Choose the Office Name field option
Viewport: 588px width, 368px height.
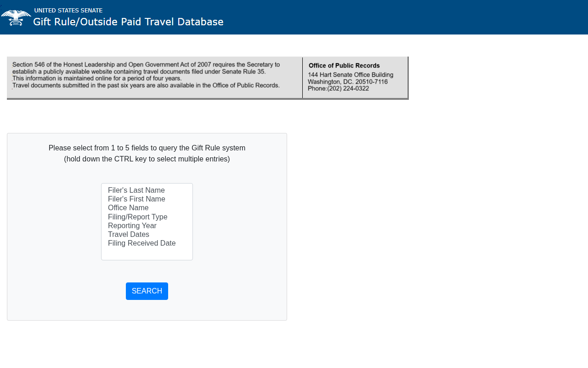[x=128, y=208]
